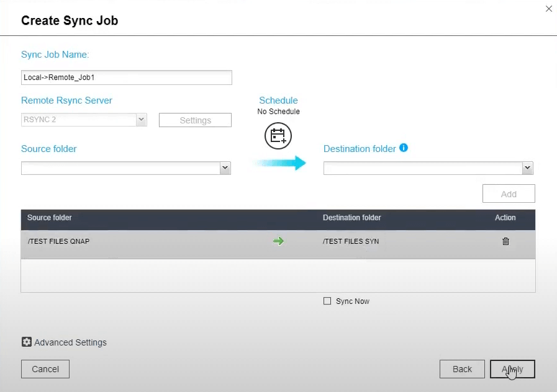
Task: Open the Advanced Settings link
Action: tap(70, 342)
